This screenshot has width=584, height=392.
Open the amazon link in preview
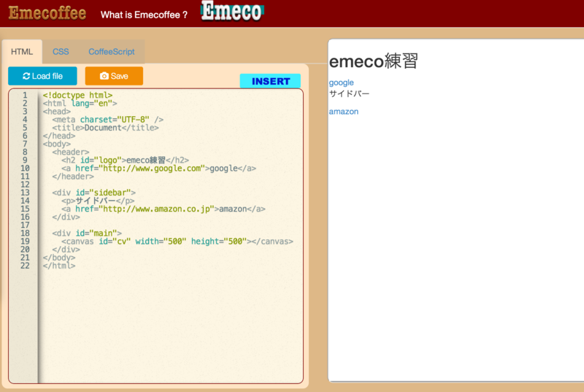pos(343,112)
